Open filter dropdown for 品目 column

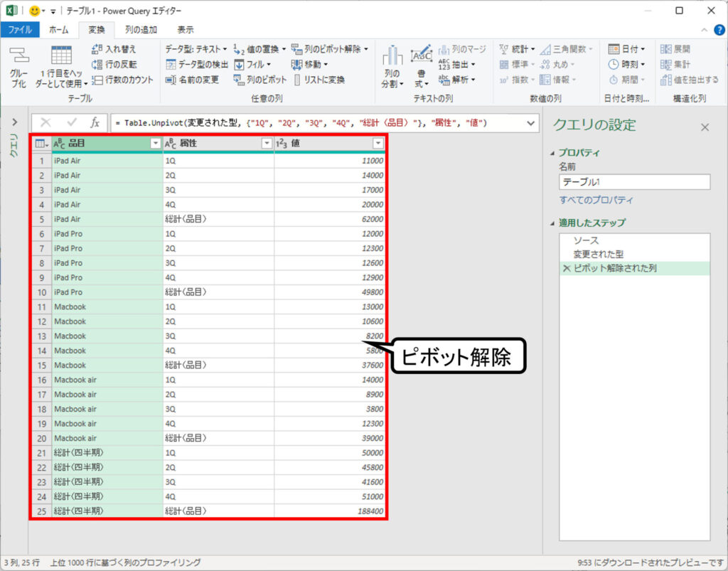tap(156, 144)
